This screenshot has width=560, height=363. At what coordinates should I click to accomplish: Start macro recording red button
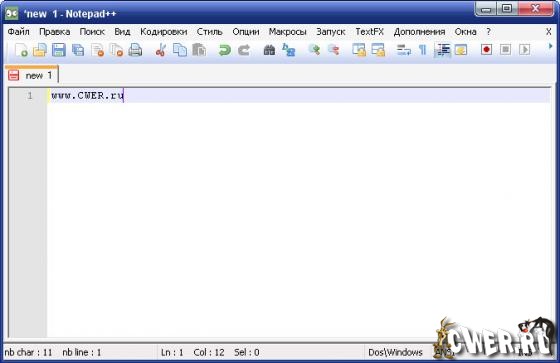pos(486,49)
